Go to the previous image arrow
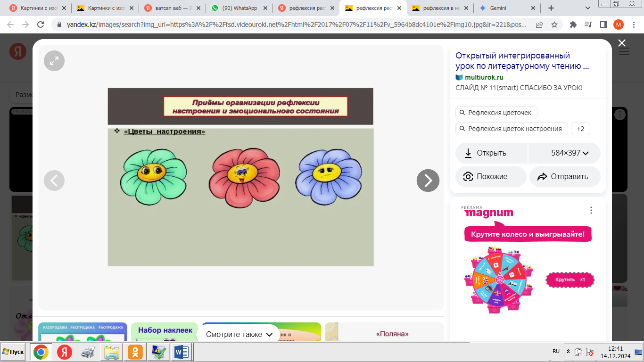644x362 pixels. pyautogui.click(x=54, y=181)
